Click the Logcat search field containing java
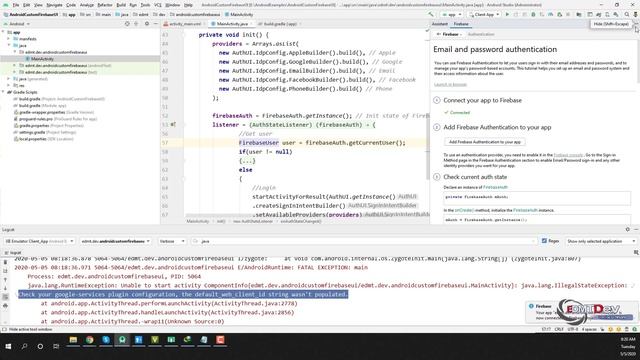The height and width of the screenshot is (360, 640). (x=363, y=241)
